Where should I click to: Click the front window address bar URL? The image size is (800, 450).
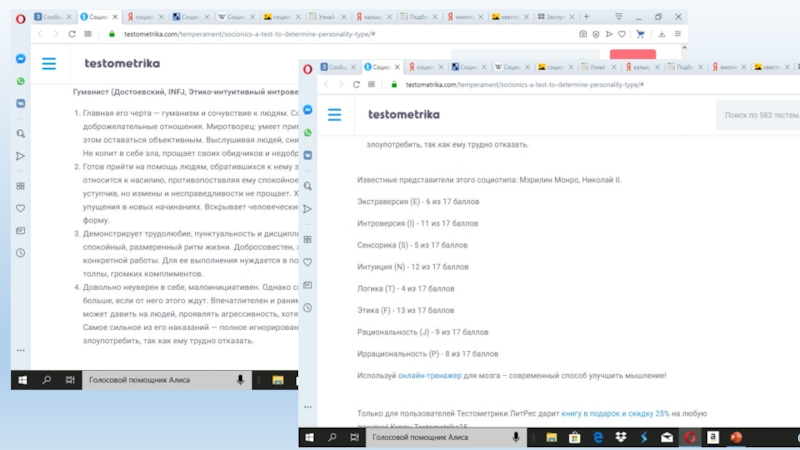[520, 85]
